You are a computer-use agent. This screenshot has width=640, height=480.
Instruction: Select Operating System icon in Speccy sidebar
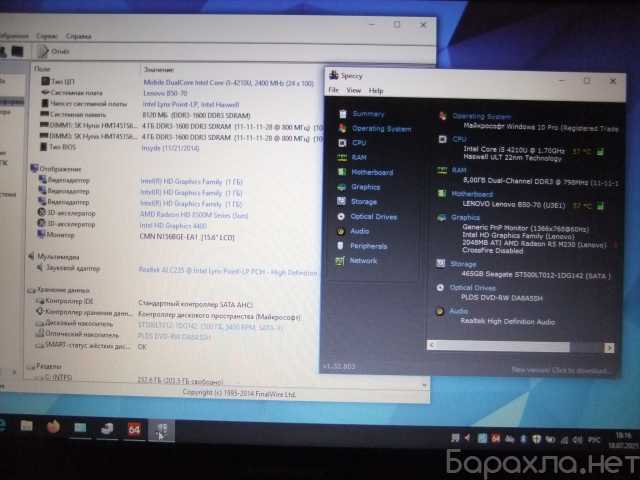(342, 128)
